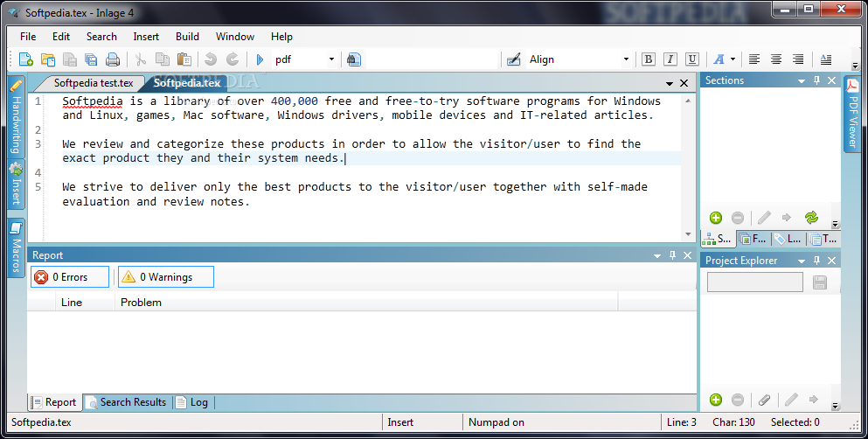
Task: Open the Build menu
Action: coord(188,37)
